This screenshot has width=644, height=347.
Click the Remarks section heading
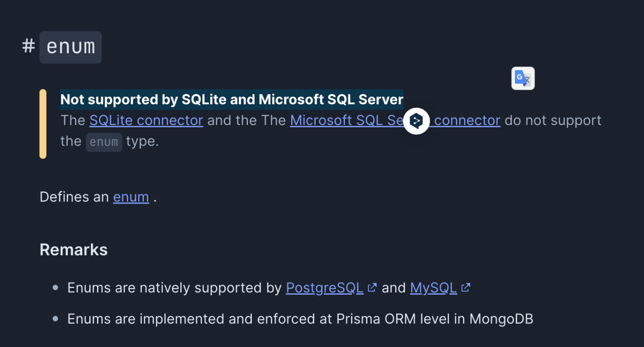pyautogui.click(x=74, y=250)
